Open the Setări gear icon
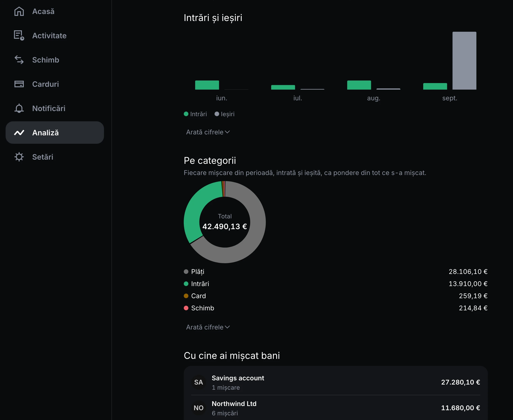The image size is (513, 420). [x=19, y=157]
